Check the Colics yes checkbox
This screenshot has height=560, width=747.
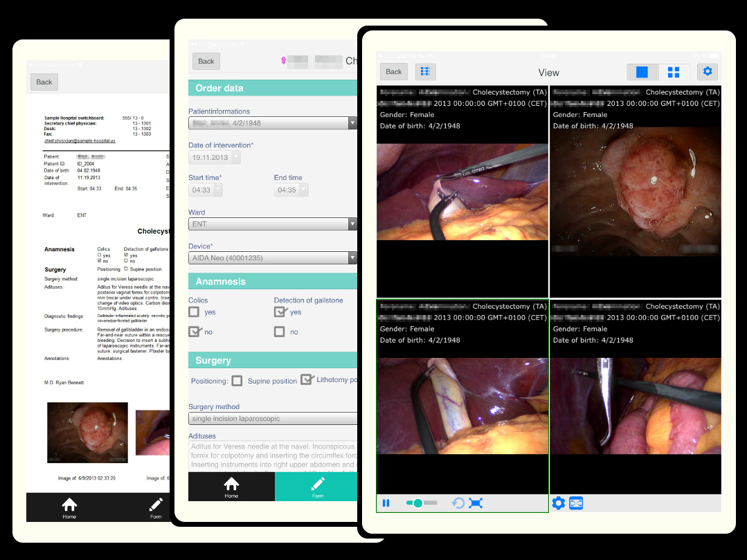pyautogui.click(x=195, y=312)
